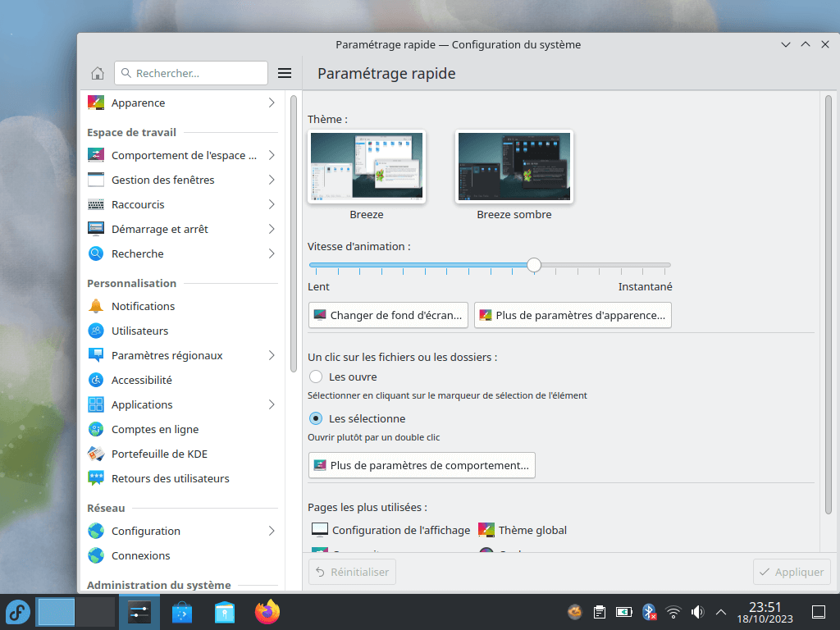Click 'Changer de fond d'écran...' button
Screen dimensions: 840x630
click(x=388, y=316)
